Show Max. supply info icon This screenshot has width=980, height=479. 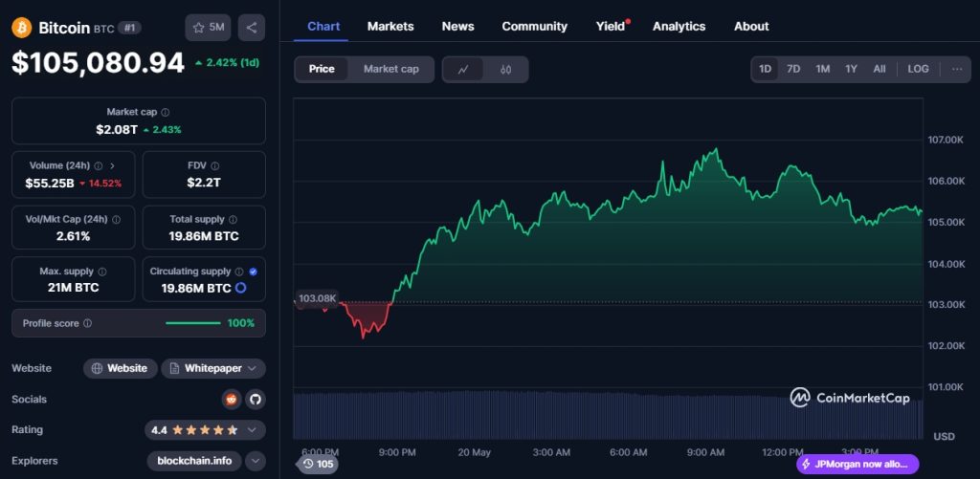(x=102, y=272)
